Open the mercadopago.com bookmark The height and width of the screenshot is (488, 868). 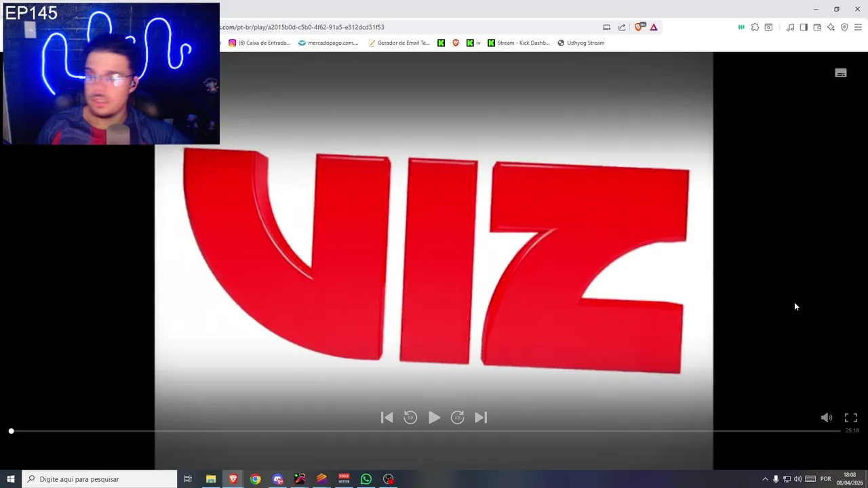328,43
